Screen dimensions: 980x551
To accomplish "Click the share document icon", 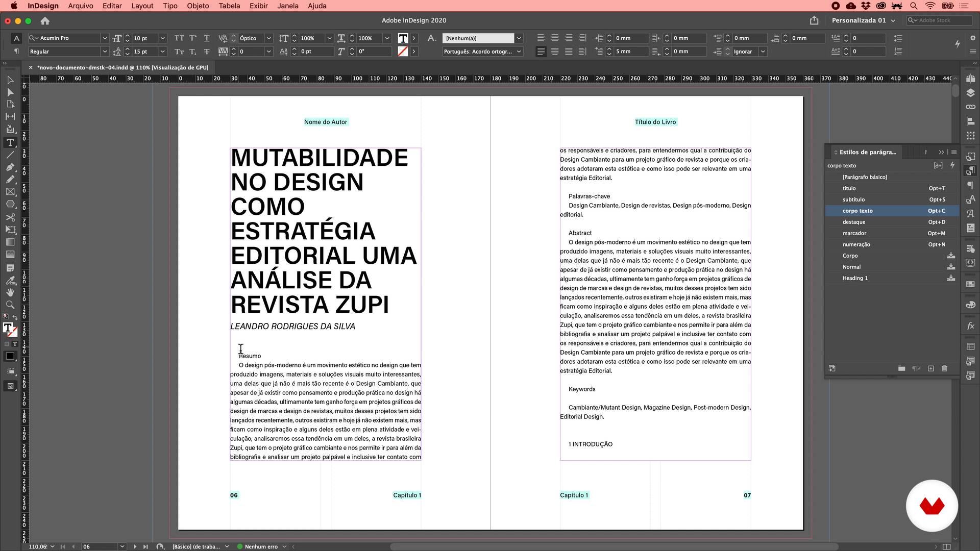I will [814, 20].
